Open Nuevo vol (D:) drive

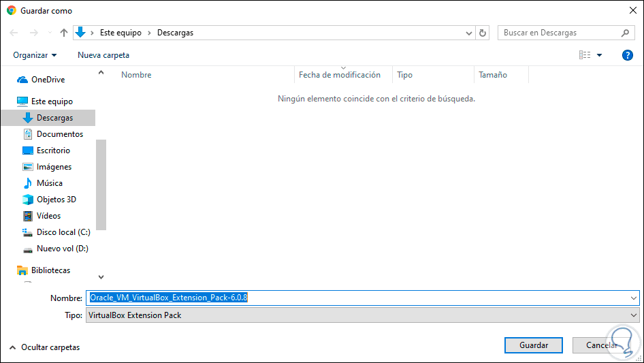55,249
